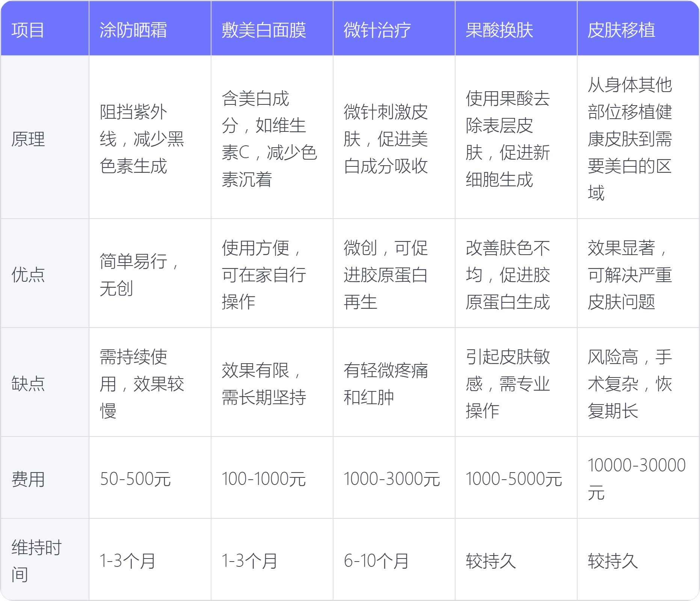Viewport: 700px width, 601px height.
Task: Click the 1000-3000元 cost cell
Action: tap(392, 479)
